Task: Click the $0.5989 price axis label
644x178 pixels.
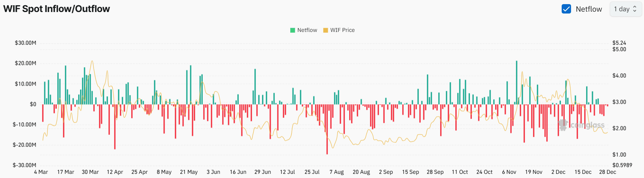Action: (622, 165)
